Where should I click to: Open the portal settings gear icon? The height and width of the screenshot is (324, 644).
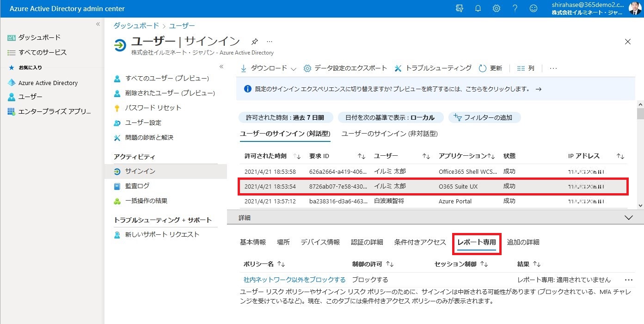[x=497, y=8]
